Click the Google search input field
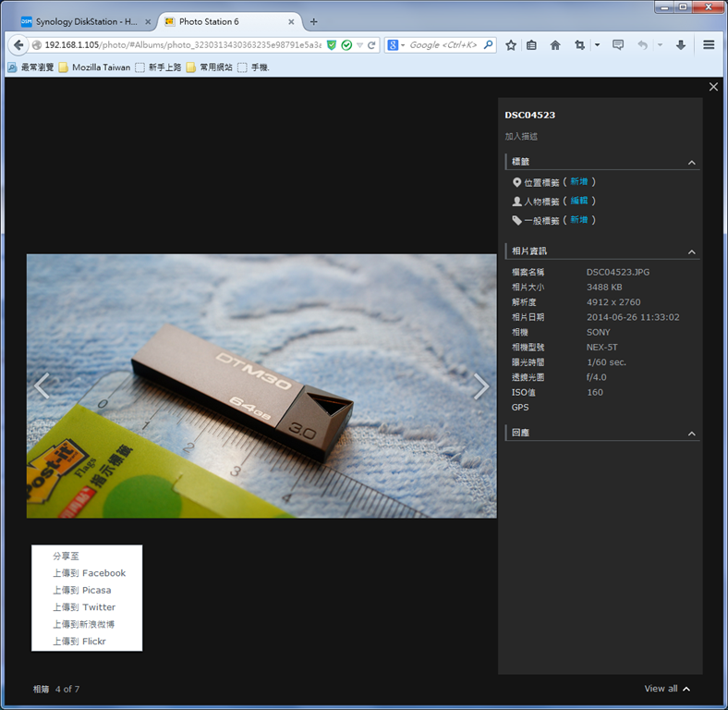 [443, 45]
